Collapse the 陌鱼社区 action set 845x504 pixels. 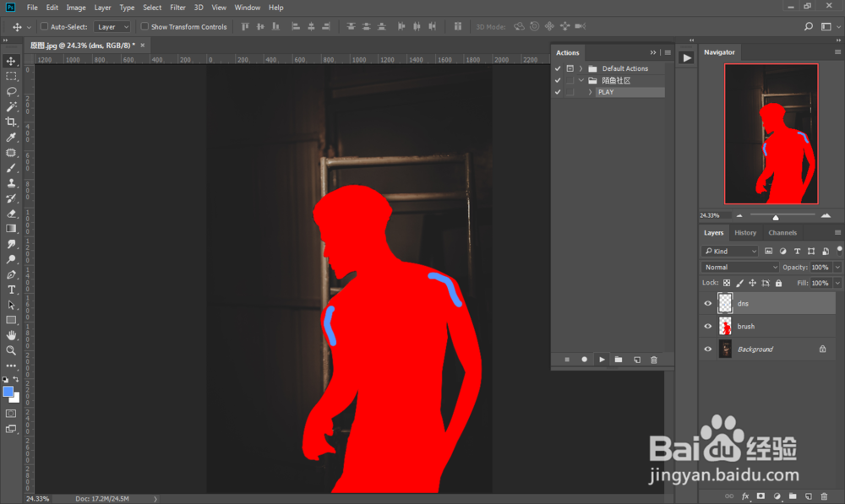pyautogui.click(x=581, y=79)
